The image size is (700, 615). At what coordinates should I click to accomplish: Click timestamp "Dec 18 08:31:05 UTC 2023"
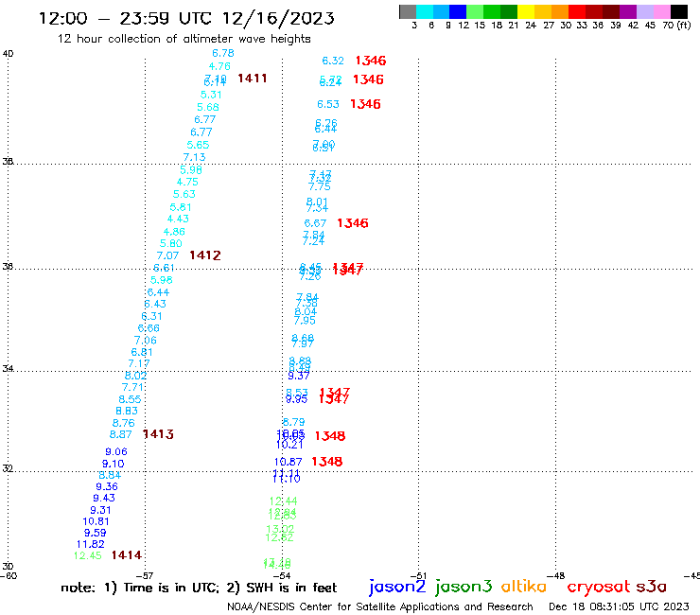[x=619, y=606]
